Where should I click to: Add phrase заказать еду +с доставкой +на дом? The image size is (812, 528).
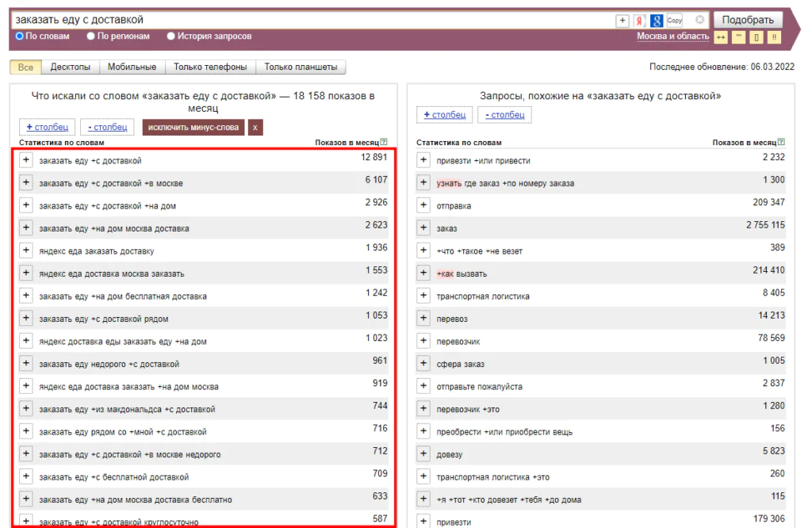point(26,205)
